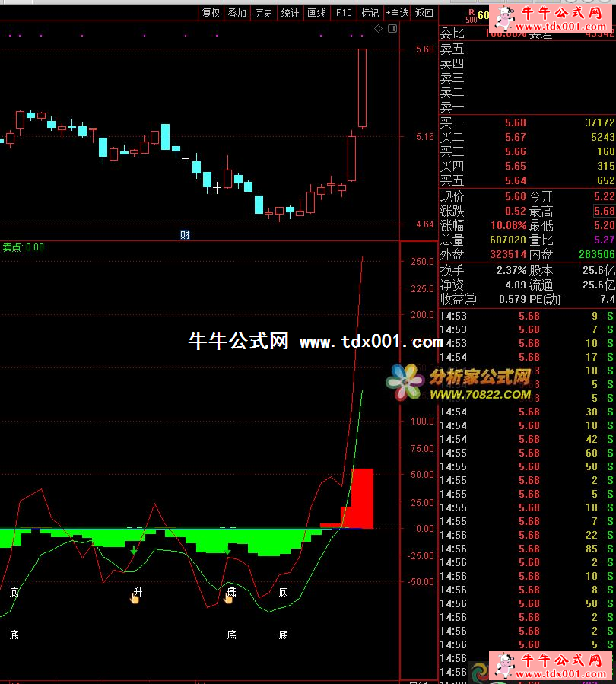
Task: Click 叠加 to overlay another stock
Action: coord(237,14)
